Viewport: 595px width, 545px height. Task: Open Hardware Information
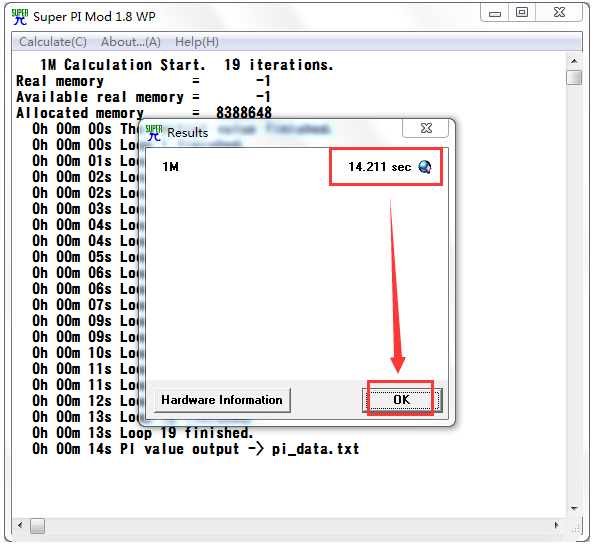(222, 400)
